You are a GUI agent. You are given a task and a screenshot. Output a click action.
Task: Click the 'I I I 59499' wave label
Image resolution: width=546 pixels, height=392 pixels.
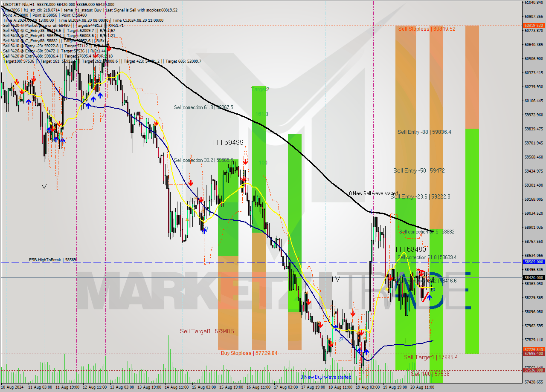coord(228,143)
